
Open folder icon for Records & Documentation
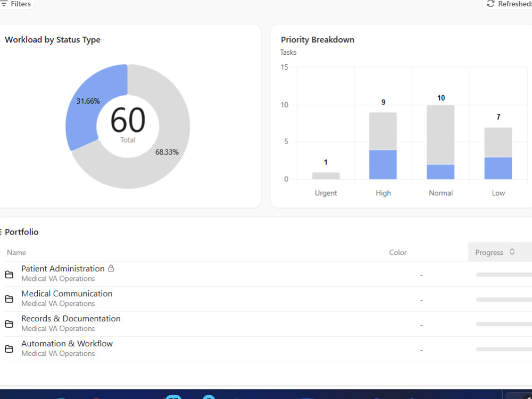tap(9, 324)
